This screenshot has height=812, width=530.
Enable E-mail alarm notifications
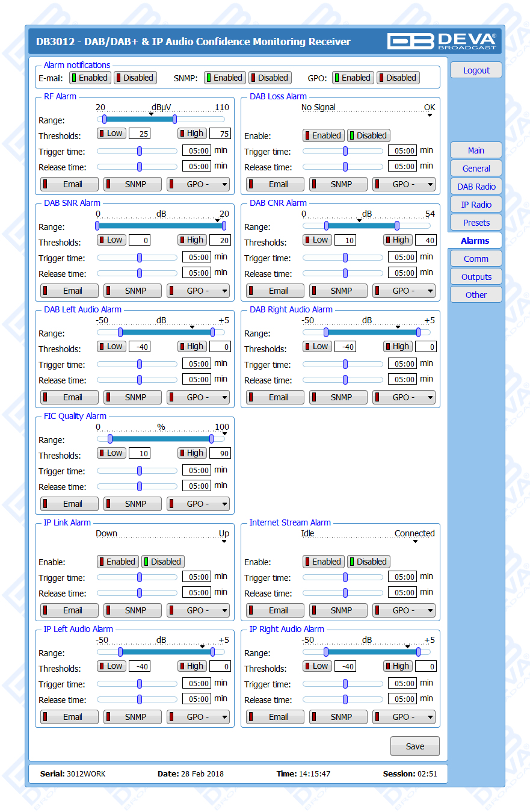[89, 78]
